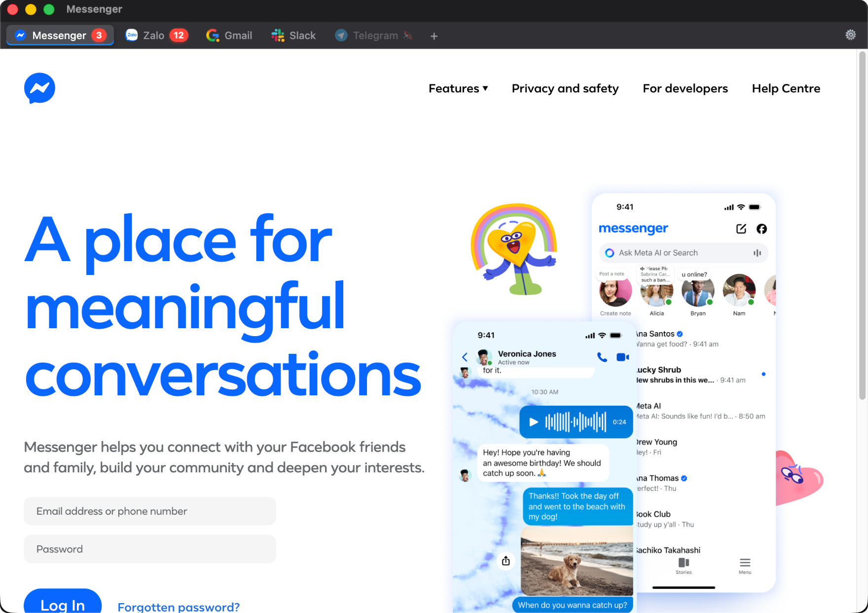Click the Telegram tab icon
This screenshot has height=613, width=868.
tap(341, 35)
